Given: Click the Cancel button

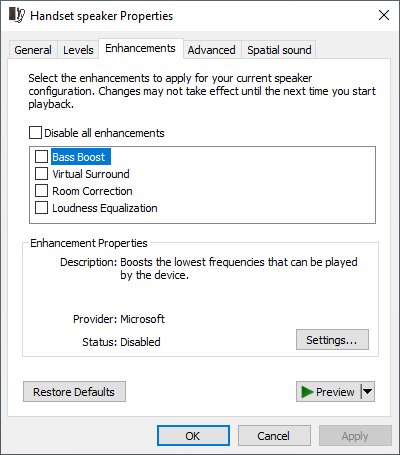Looking at the screenshot, I should pos(274,436).
